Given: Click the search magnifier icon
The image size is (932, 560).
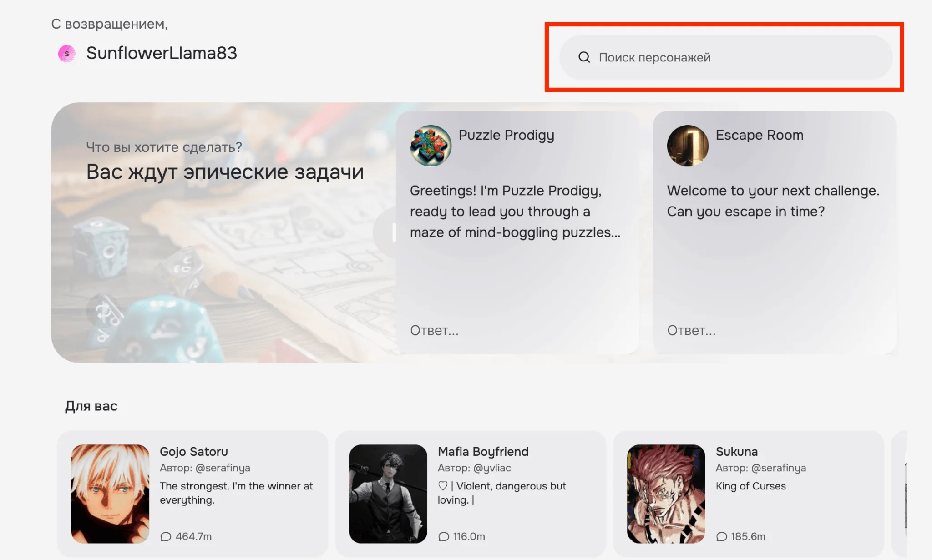Looking at the screenshot, I should 584,57.
